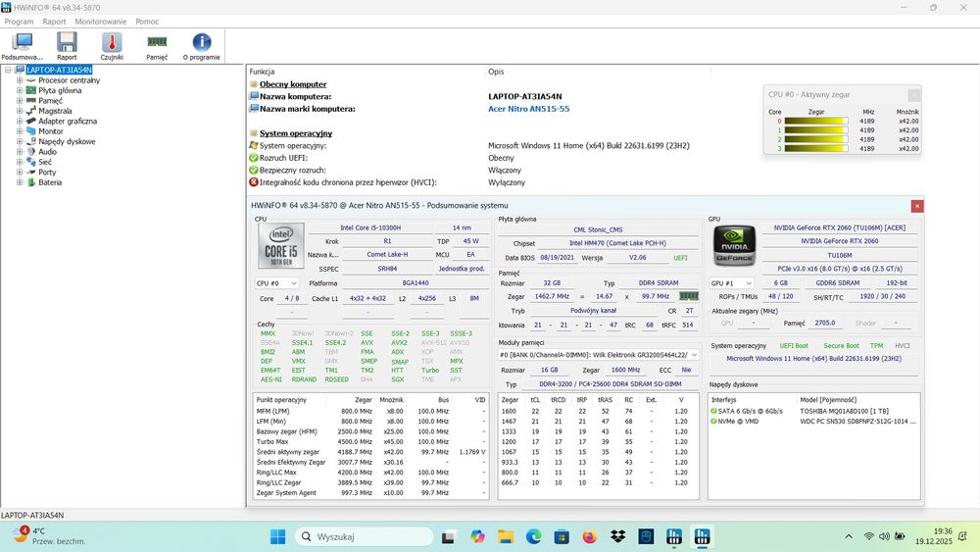Screen dimensions: 980x552
Task: Open File Explorer from taskbar
Action: coord(506,536)
